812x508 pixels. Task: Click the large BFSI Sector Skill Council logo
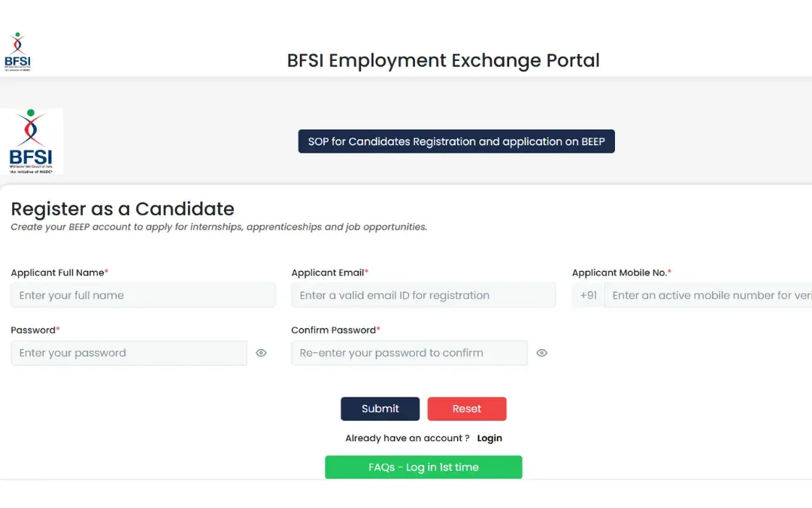click(x=31, y=141)
